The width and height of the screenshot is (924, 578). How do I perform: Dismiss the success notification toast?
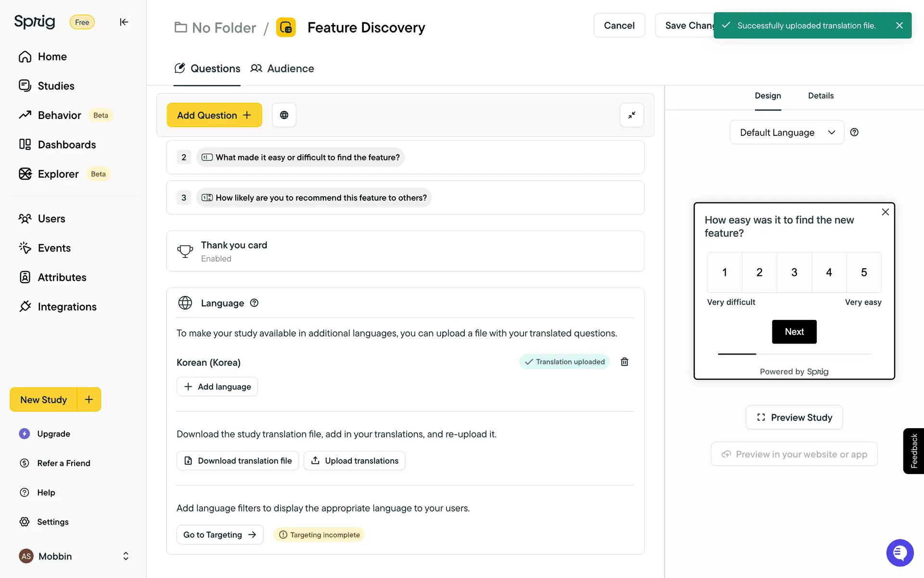click(899, 26)
